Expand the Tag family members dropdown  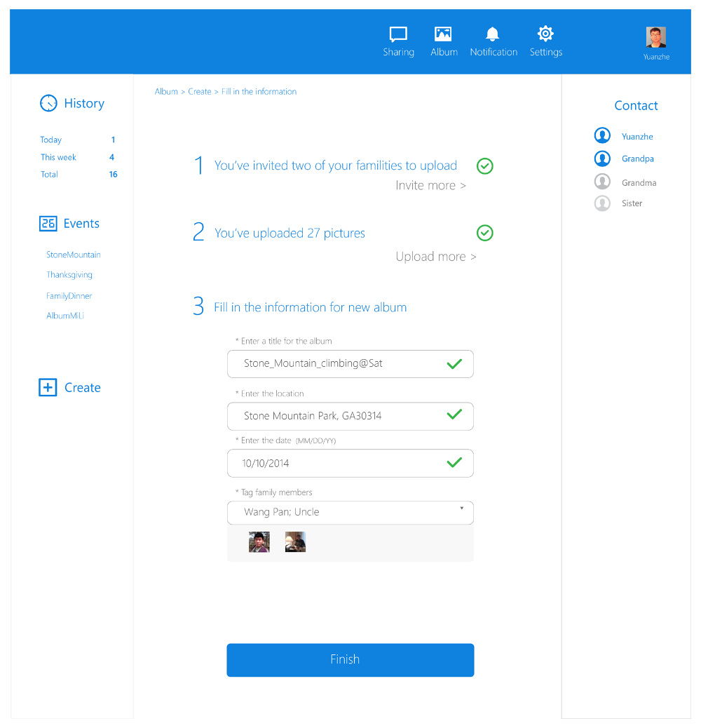(461, 508)
